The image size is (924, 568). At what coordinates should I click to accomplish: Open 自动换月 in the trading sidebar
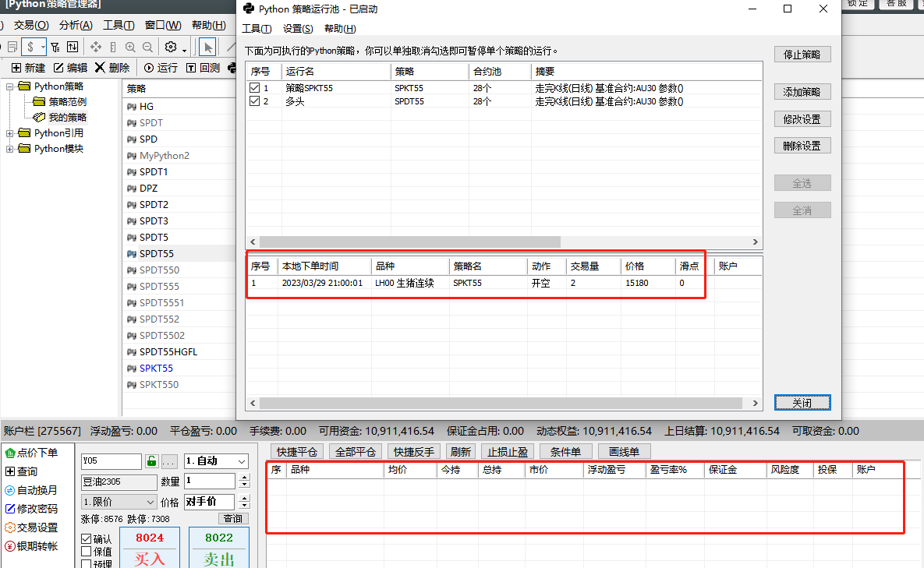coord(31,490)
